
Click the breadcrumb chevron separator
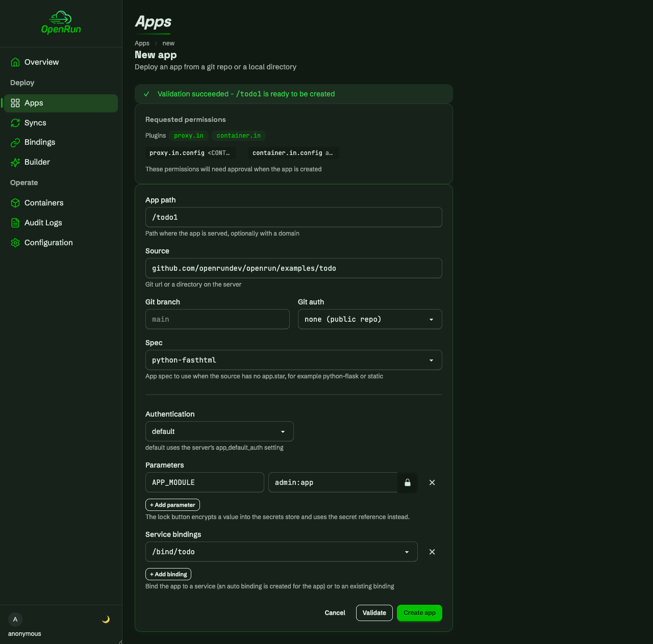coord(156,43)
